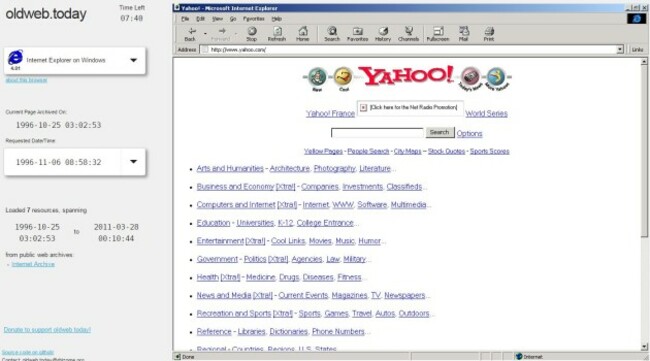The image size is (650, 361).
Task: Click the Internet zone status bar icon
Action: (518, 356)
